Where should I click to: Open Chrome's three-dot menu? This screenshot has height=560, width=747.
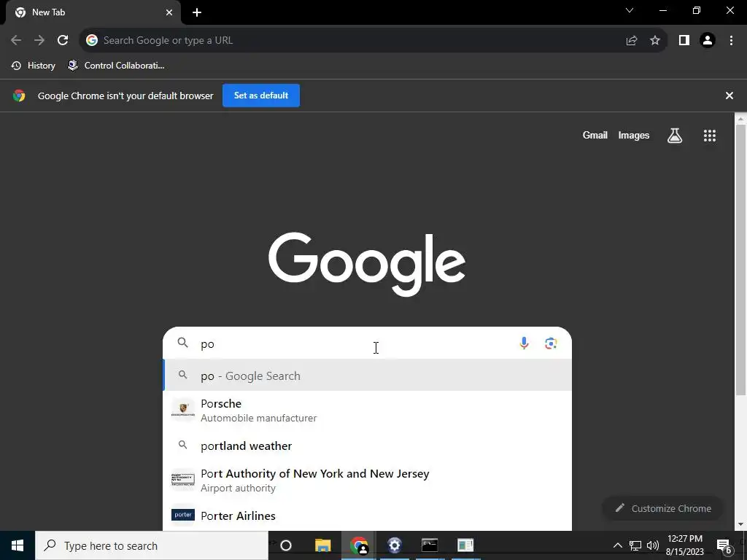[731, 41]
